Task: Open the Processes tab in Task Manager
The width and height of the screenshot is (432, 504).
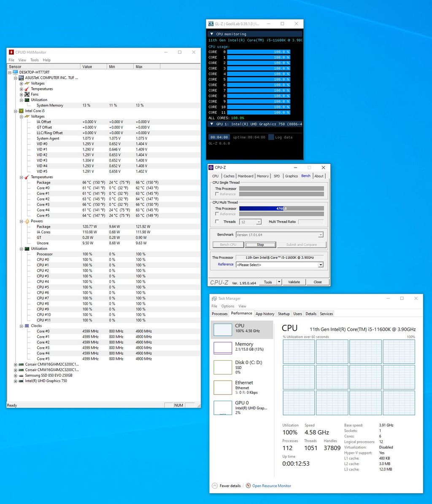Action: (x=220, y=314)
